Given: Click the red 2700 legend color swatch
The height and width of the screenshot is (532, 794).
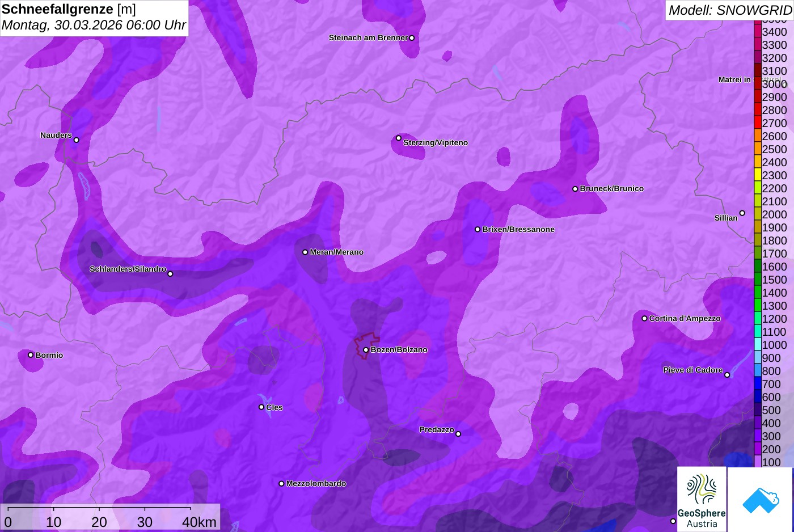Looking at the screenshot, I should (x=758, y=123).
